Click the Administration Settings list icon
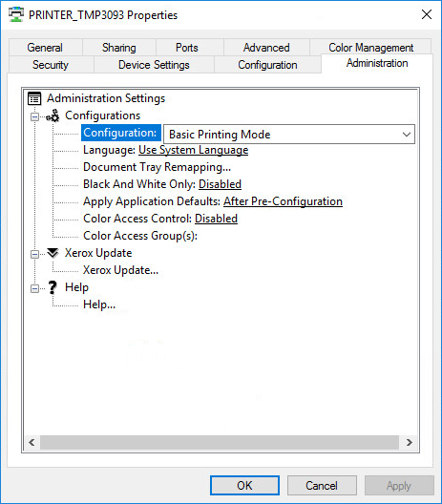The width and height of the screenshot is (442, 504). coord(34,98)
